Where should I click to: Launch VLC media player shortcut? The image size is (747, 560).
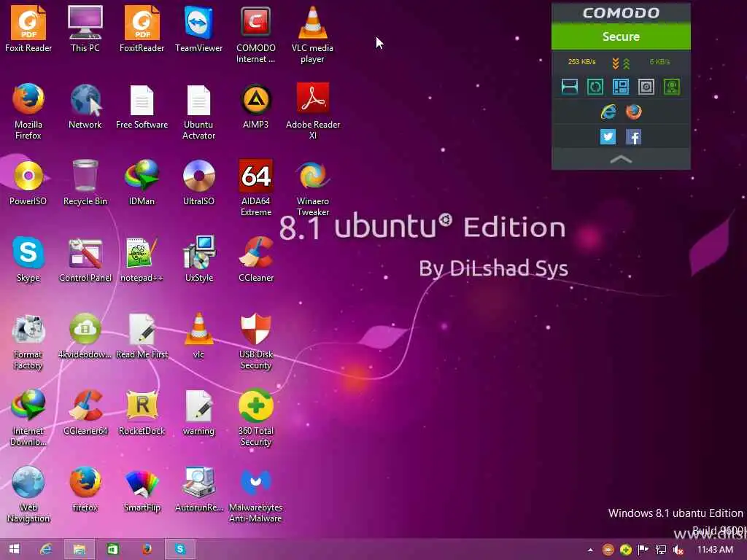pyautogui.click(x=312, y=34)
